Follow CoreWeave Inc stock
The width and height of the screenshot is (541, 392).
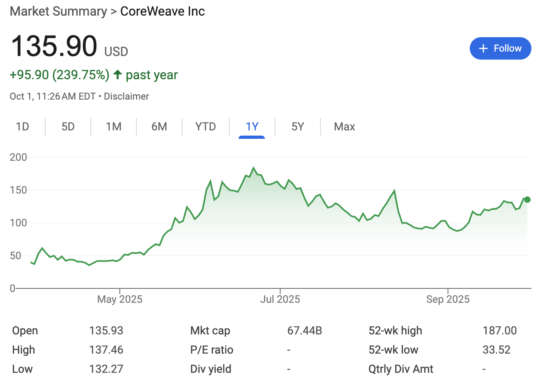[500, 48]
